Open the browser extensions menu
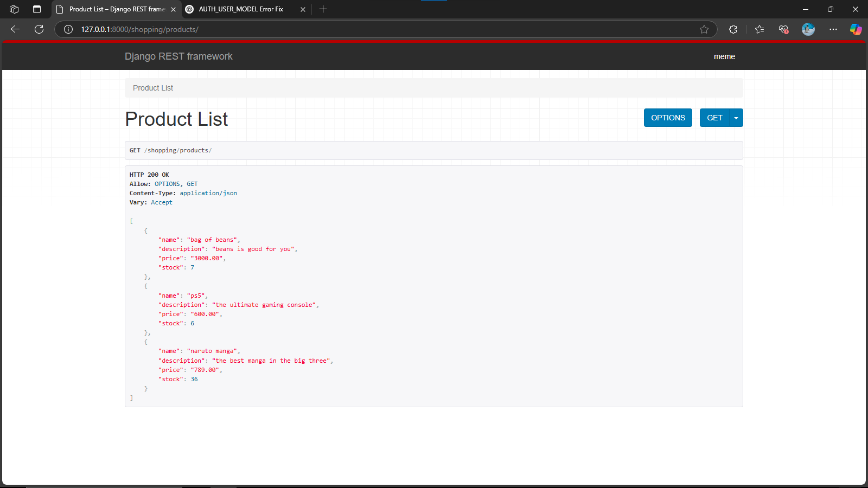The image size is (868, 488). [x=733, y=29]
